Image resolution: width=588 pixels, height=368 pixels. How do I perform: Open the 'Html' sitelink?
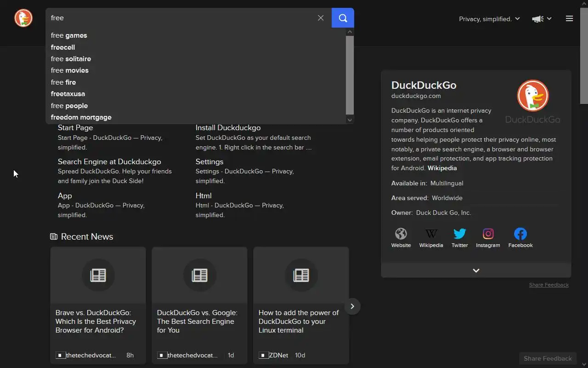pos(204,196)
